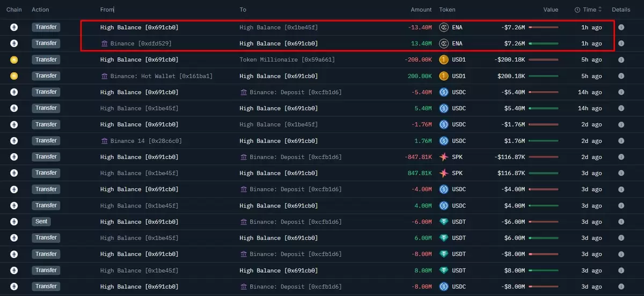Open Token Millionaire [0x59a661] address link
Screen dimensions: 644x296
tap(287, 60)
